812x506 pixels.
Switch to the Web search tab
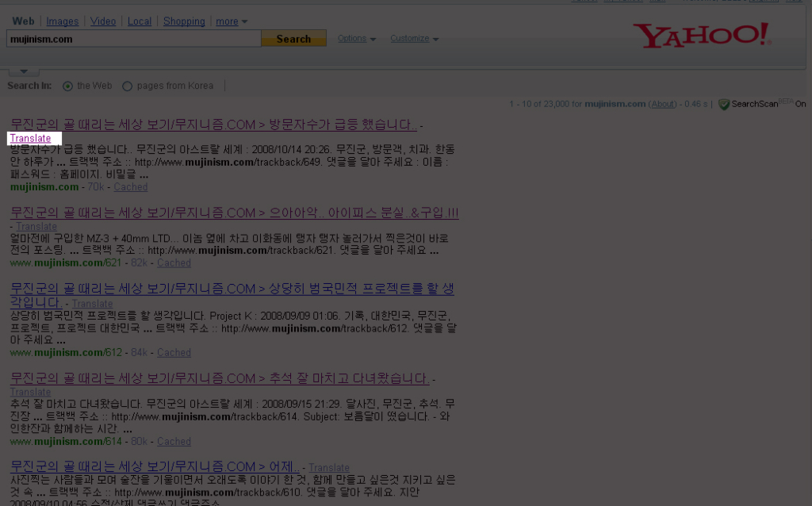coord(23,21)
